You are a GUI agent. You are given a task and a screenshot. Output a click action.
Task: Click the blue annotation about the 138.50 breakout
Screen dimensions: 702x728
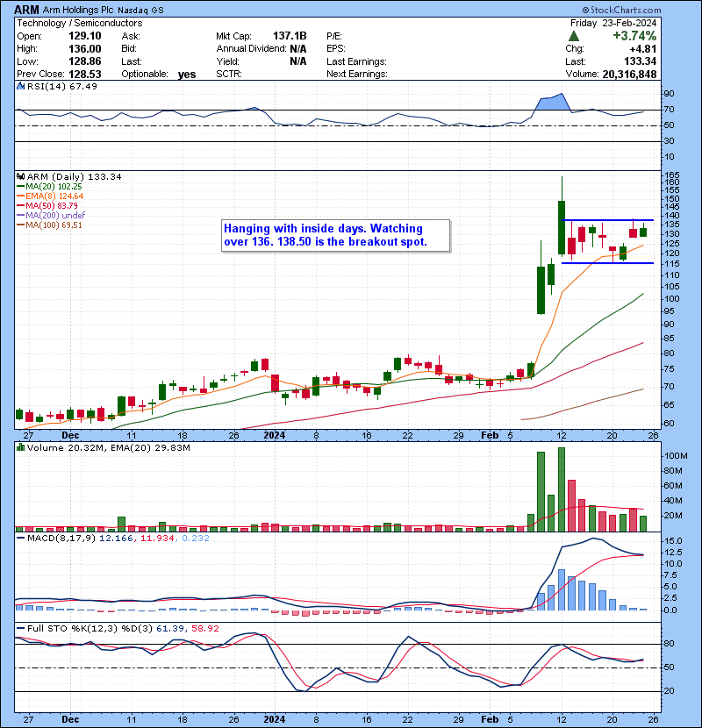coord(335,235)
